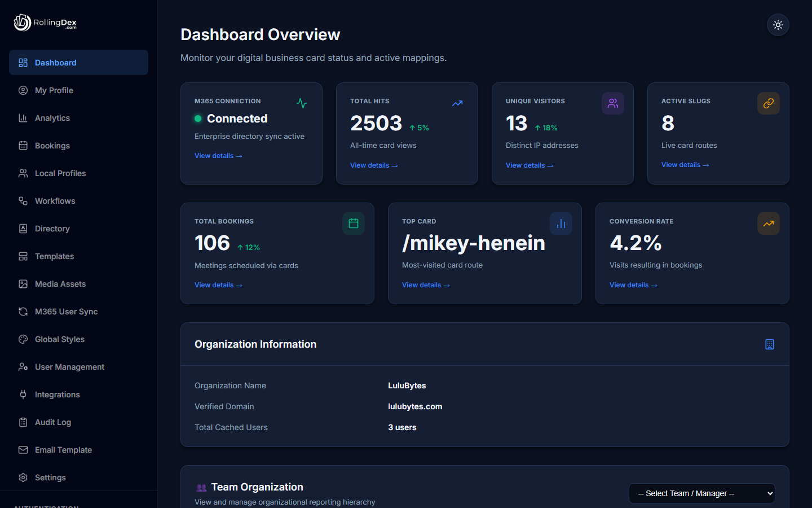812x508 pixels.
Task: Go to Audit Log in the sidebar
Action: (x=78, y=422)
